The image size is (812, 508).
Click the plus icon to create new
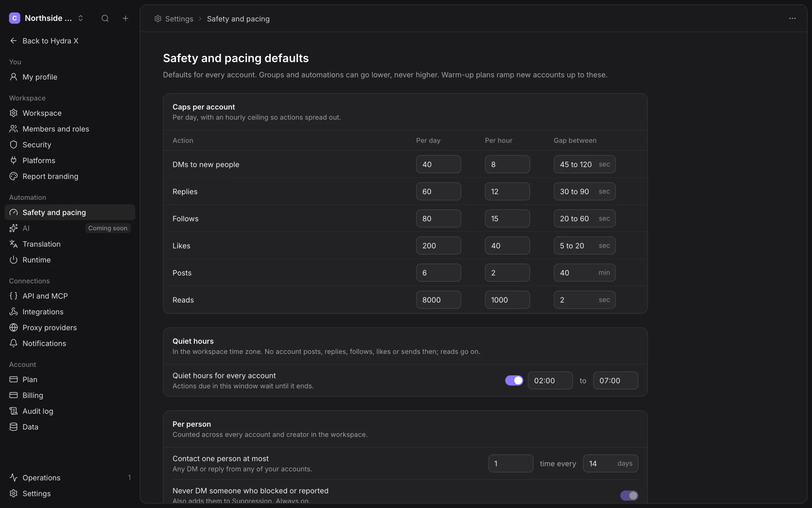coord(125,18)
